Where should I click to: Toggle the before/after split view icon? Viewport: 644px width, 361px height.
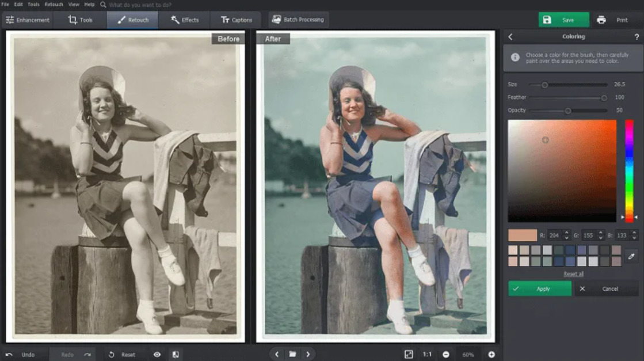176,355
